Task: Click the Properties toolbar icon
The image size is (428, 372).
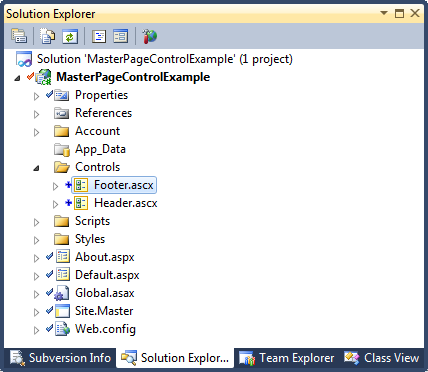Action: [19, 36]
